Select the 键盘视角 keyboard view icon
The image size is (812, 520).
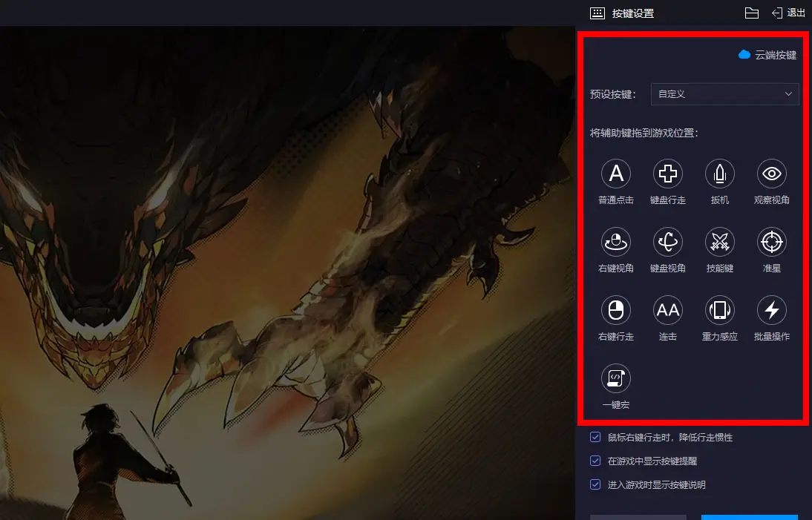point(667,242)
